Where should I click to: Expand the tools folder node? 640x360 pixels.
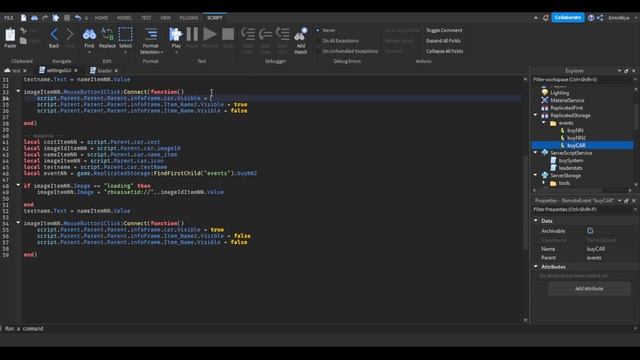point(544,182)
